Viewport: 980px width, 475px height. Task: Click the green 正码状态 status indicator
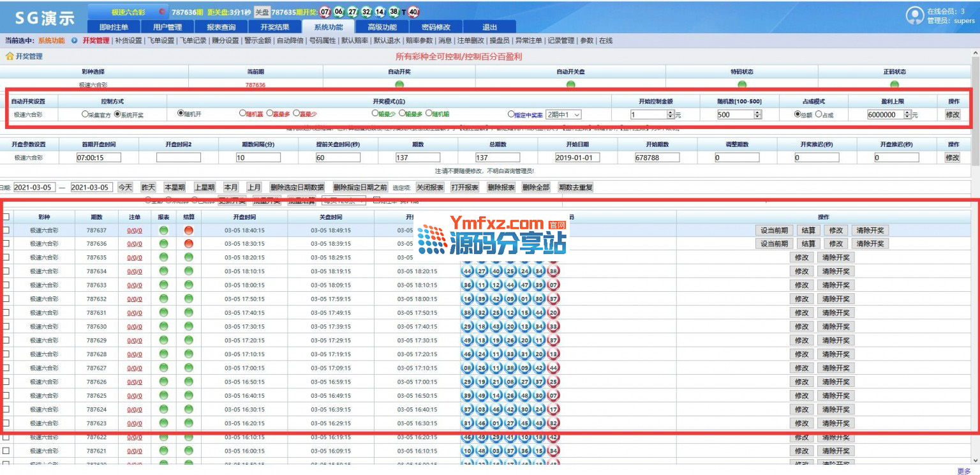click(895, 84)
